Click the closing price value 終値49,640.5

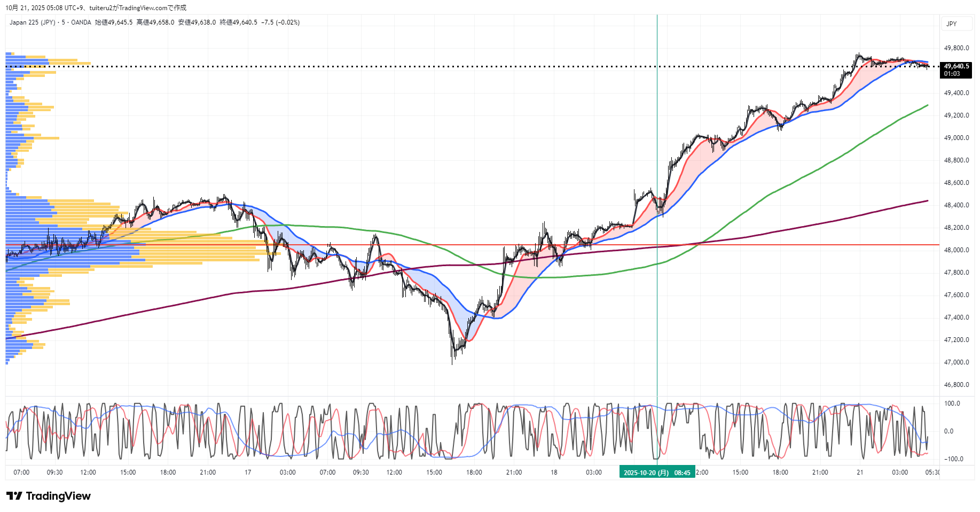[239, 22]
